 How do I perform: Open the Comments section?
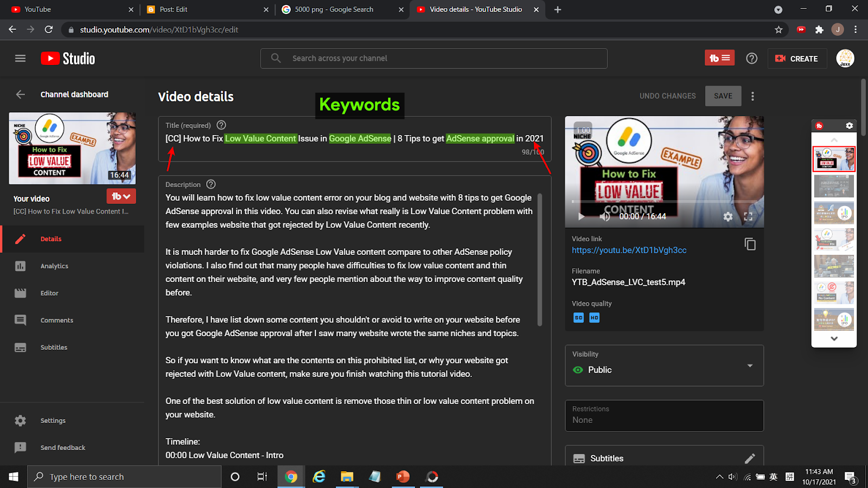coord(72,320)
